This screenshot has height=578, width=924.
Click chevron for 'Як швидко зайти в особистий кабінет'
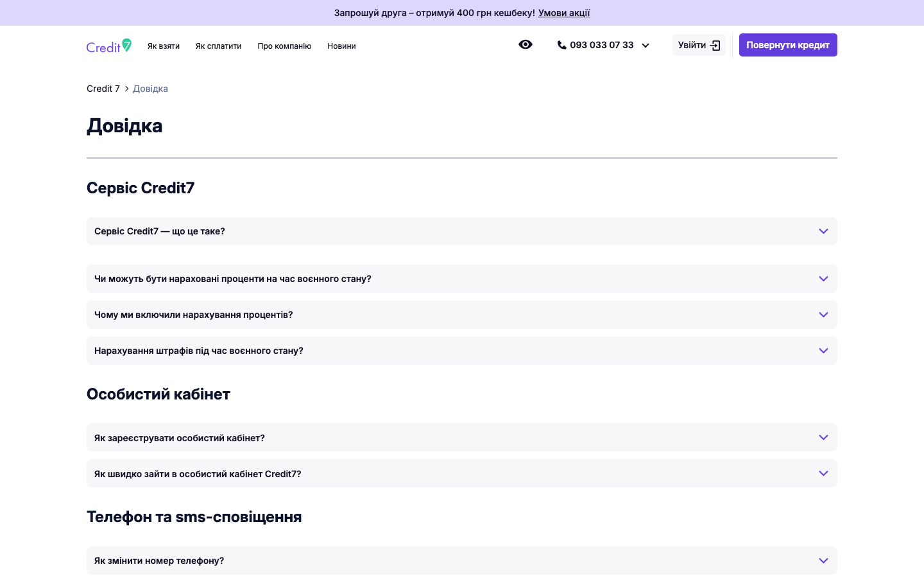coord(823,473)
